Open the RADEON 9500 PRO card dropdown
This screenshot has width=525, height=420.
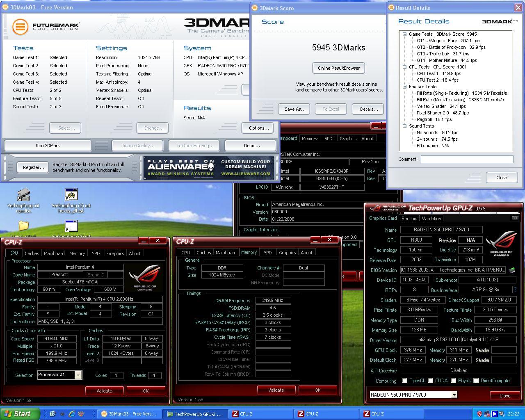(454, 395)
